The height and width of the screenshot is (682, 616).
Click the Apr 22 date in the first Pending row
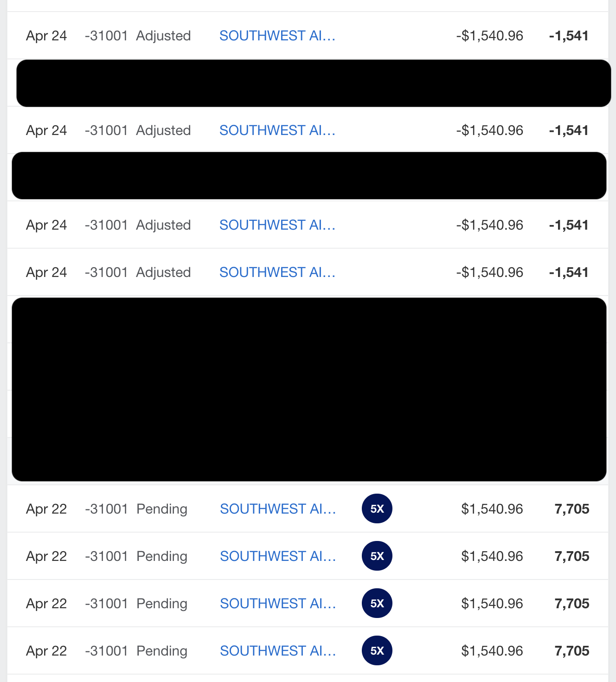click(x=46, y=509)
